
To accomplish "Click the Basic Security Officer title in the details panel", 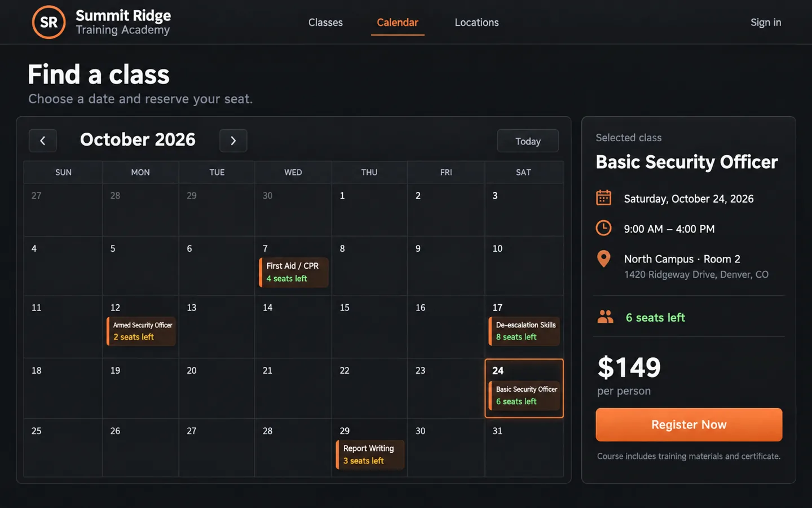I will [687, 162].
